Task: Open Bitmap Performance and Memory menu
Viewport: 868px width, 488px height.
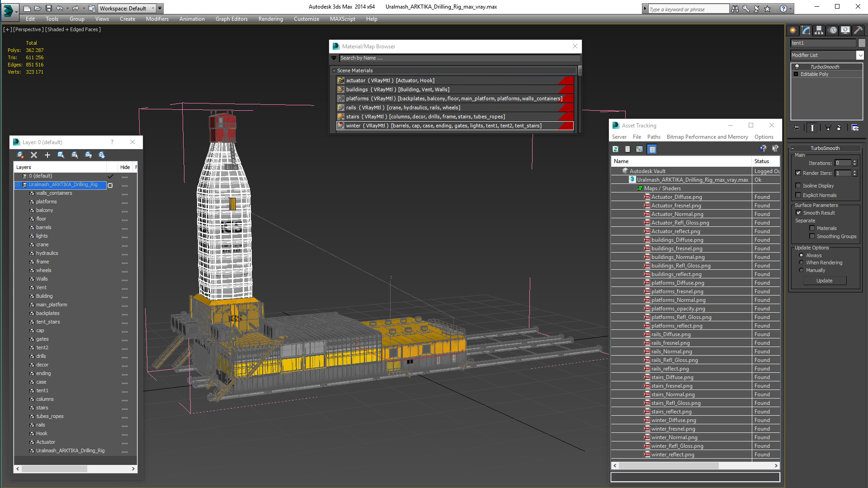Action: point(707,137)
